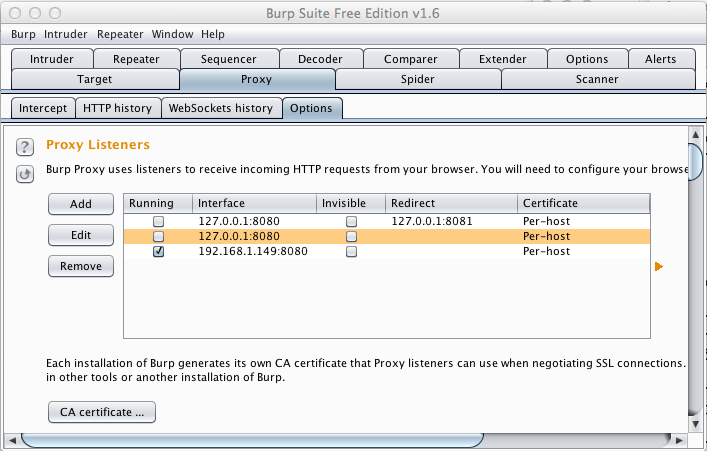Screen dimensions: 707x451
Task: Toggle Invisible checkbox on highlighted listener row
Action: 351,237
